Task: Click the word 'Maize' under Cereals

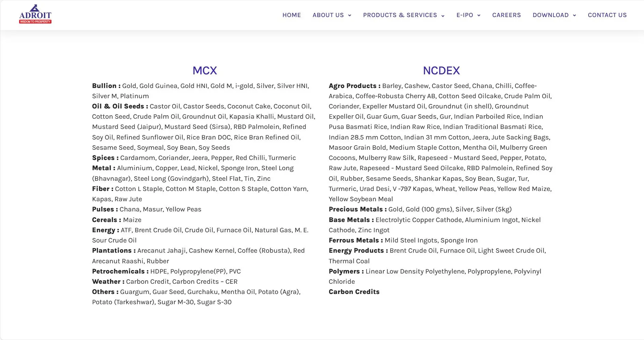Action: click(x=132, y=220)
